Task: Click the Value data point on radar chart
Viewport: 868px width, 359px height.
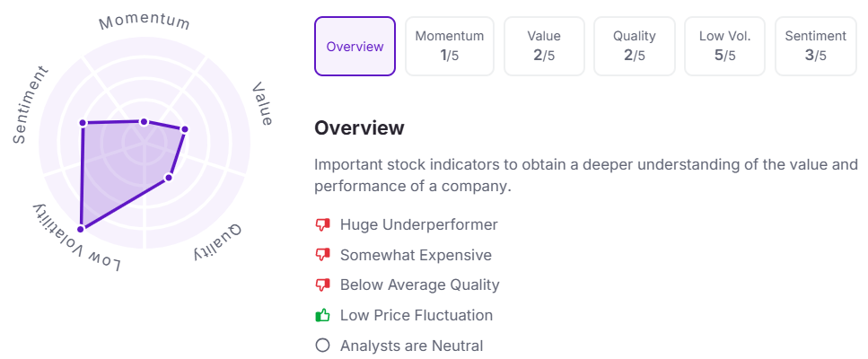Action: [x=185, y=129]
